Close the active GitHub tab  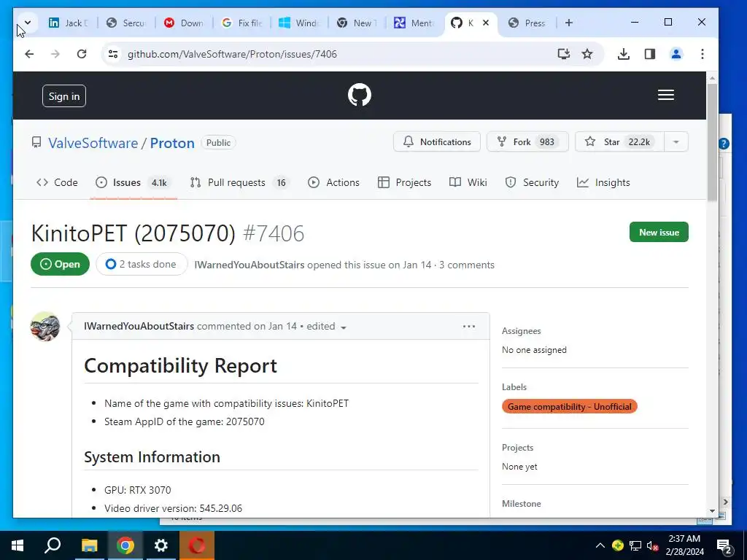pyautogui.click(x=485, y=23)
